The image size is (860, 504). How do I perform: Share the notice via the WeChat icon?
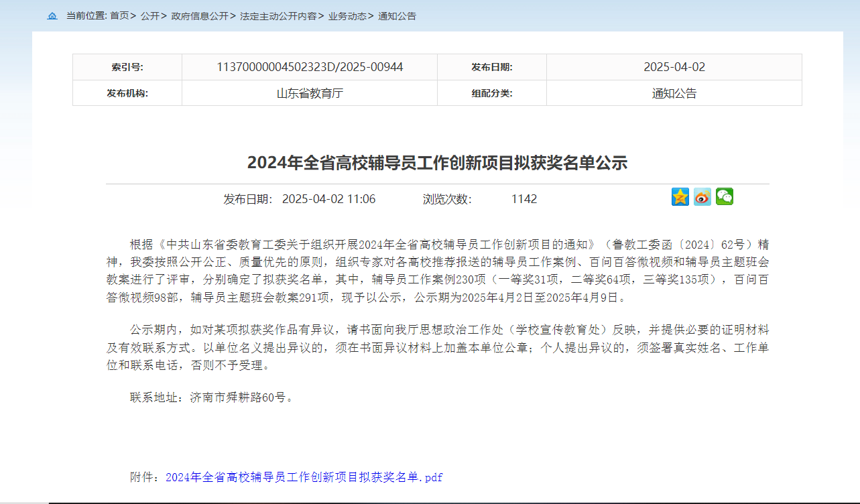click(x=725, y=197)
